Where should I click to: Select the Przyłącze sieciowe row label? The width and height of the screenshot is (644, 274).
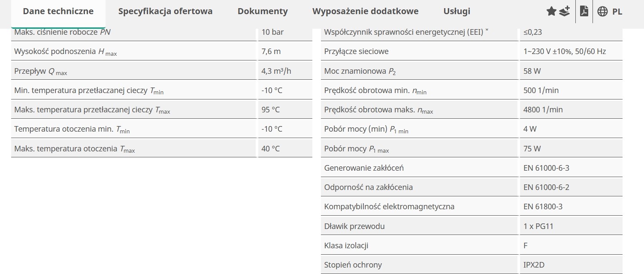tap(356, 51)
